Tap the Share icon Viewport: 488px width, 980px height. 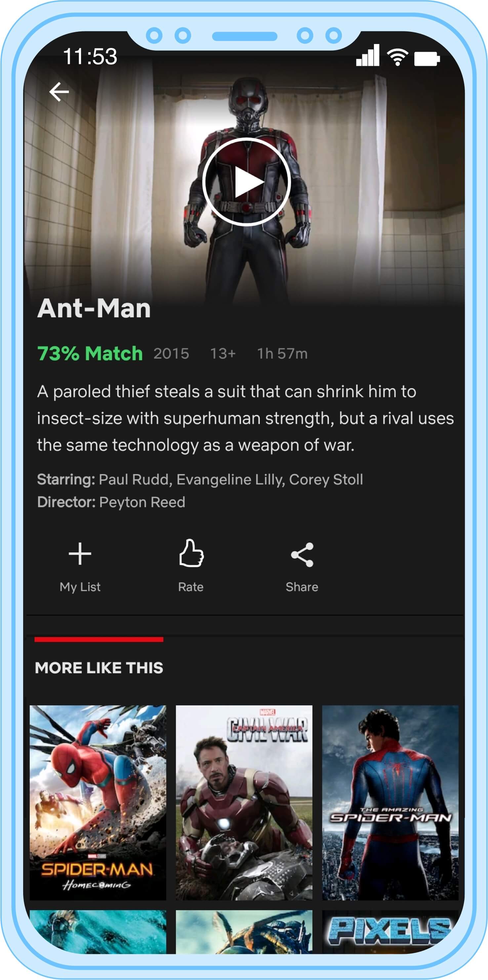coord(302,555)
